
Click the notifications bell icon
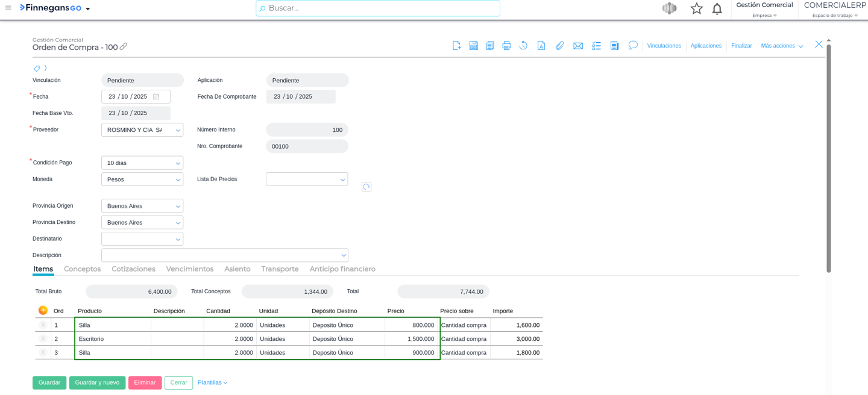point(717,8)
